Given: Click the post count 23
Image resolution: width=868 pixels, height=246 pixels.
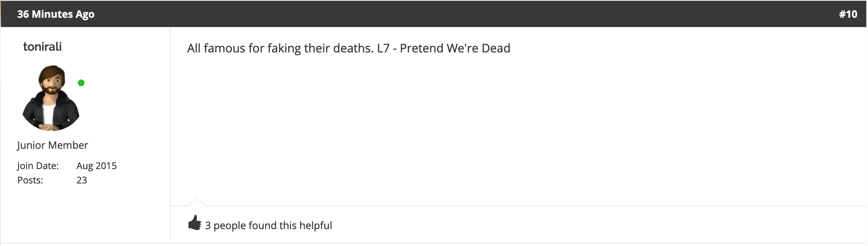Looking at the screenshot, I should pyautogui.click(x=82, y=180).
